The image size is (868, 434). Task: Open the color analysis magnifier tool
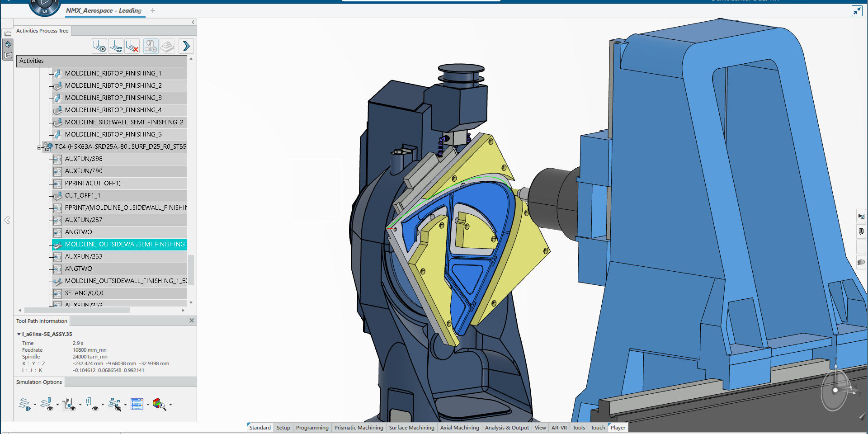159,404
